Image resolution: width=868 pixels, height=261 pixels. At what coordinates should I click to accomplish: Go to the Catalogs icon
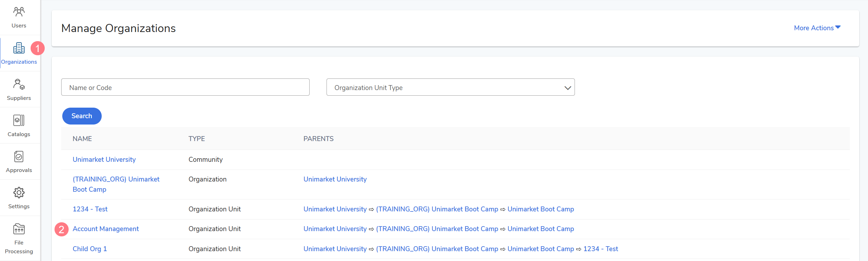click(x=19, y=120)
